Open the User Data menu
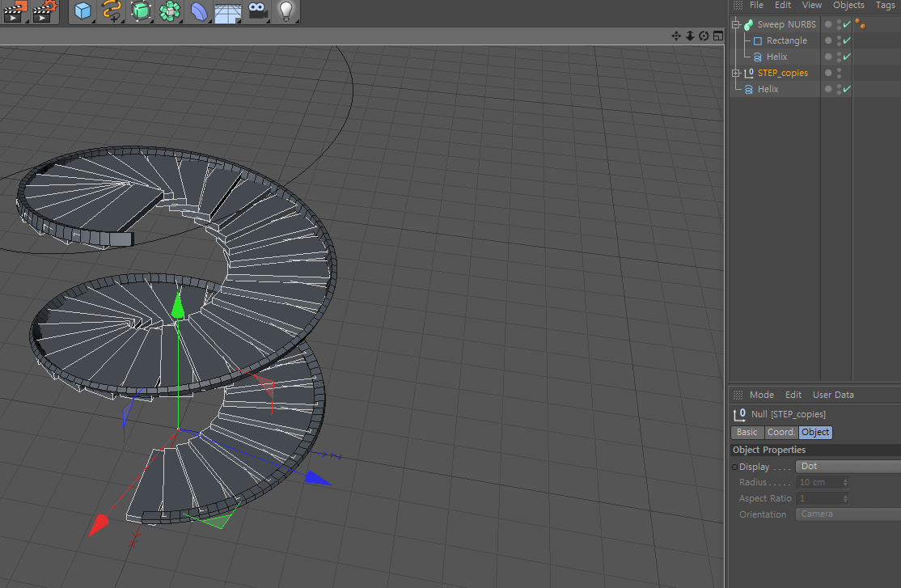Image resolution: width=901 pixels, height=588 pixels. 833,395
